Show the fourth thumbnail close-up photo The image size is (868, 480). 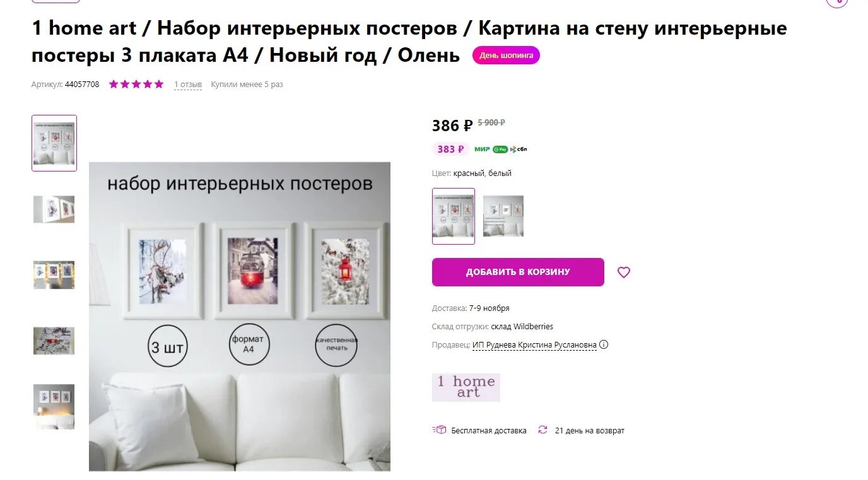coord(54,341)
